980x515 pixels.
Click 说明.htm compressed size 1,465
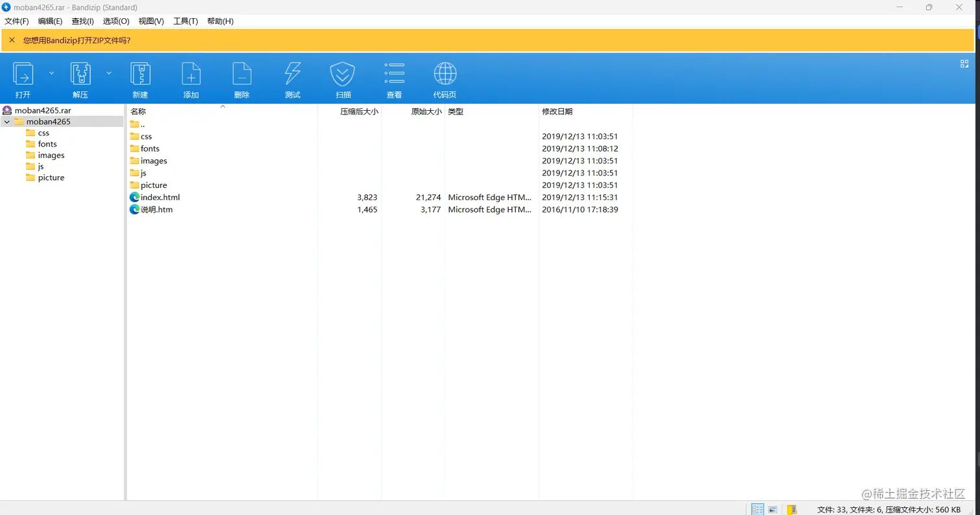[x=367, y=209]
